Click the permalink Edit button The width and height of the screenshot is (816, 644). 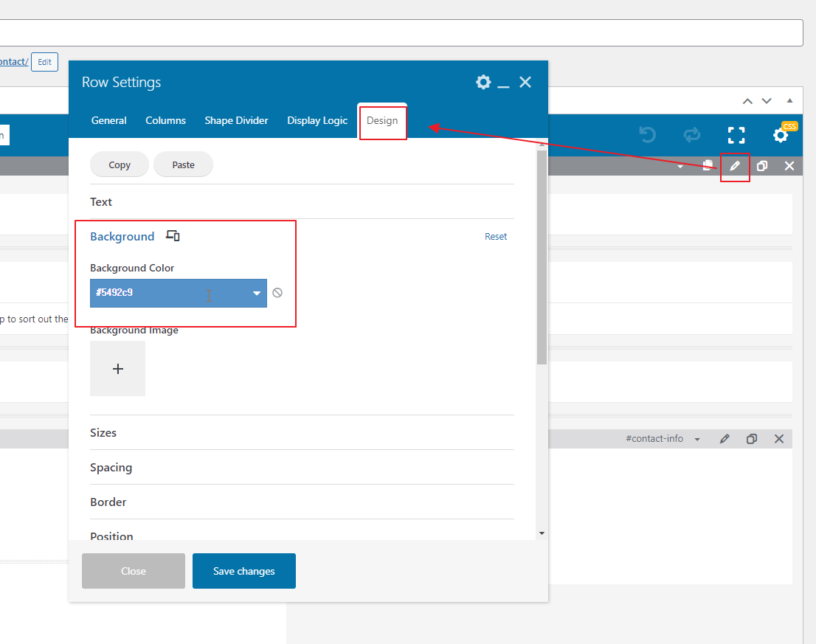(x=45, y=62)
